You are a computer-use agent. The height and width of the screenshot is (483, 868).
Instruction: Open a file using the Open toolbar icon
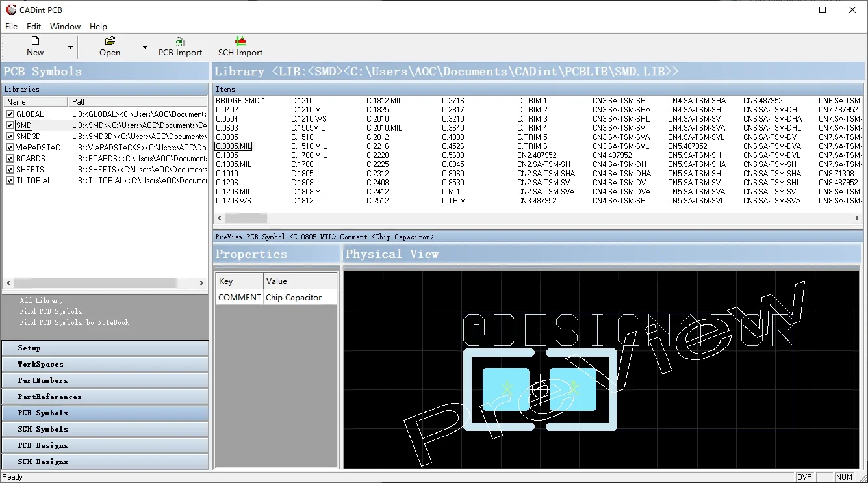[x=109, y=46]
